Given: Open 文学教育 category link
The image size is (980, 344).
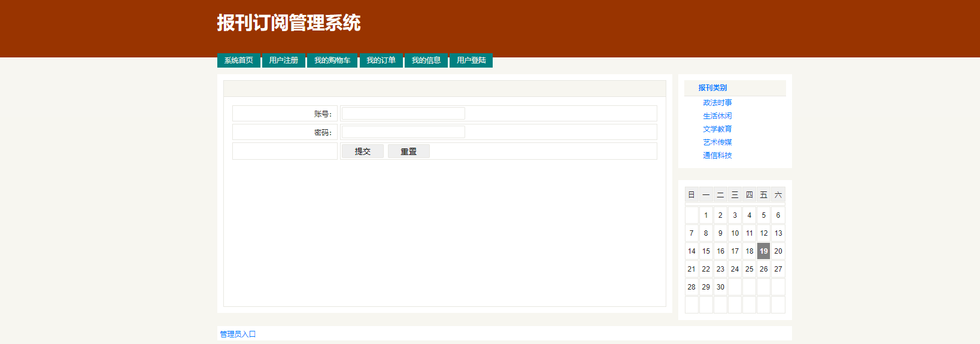Looking at the screenshot, I should tap(717, 129).
